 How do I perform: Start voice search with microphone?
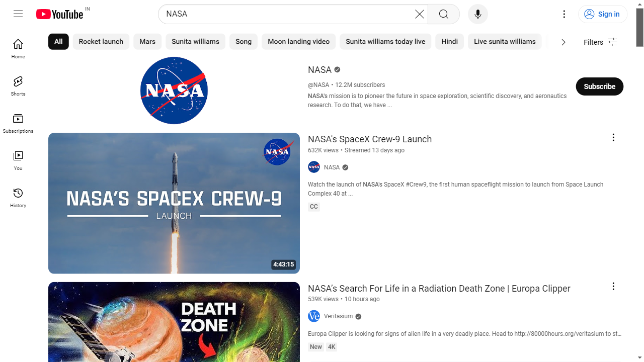point(477,14)
